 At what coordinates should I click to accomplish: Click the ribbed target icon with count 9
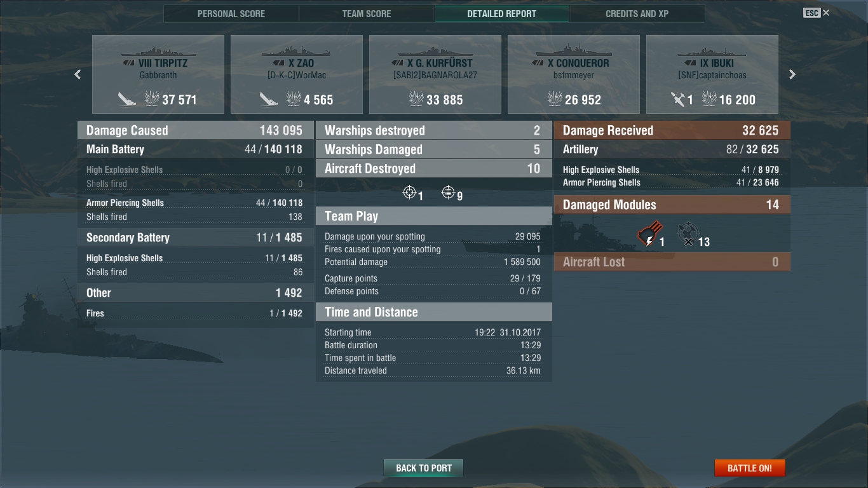click(x=448, y=192)
